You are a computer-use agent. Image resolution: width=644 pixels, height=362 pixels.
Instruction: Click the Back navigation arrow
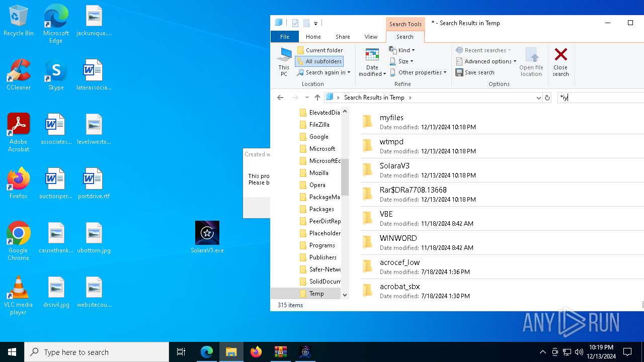pos(280,98)
